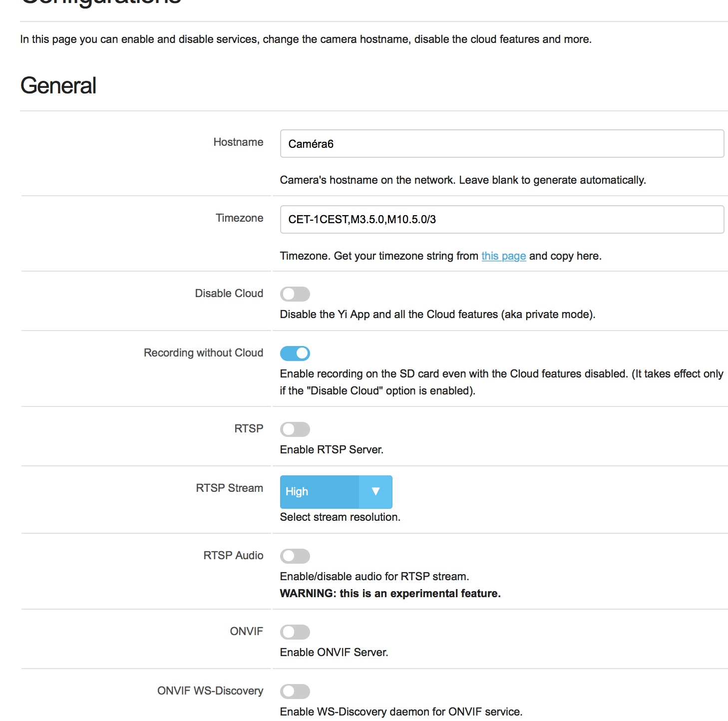Click the RTSP Stream label
The image size is (728, 721).
click(229, 488)
